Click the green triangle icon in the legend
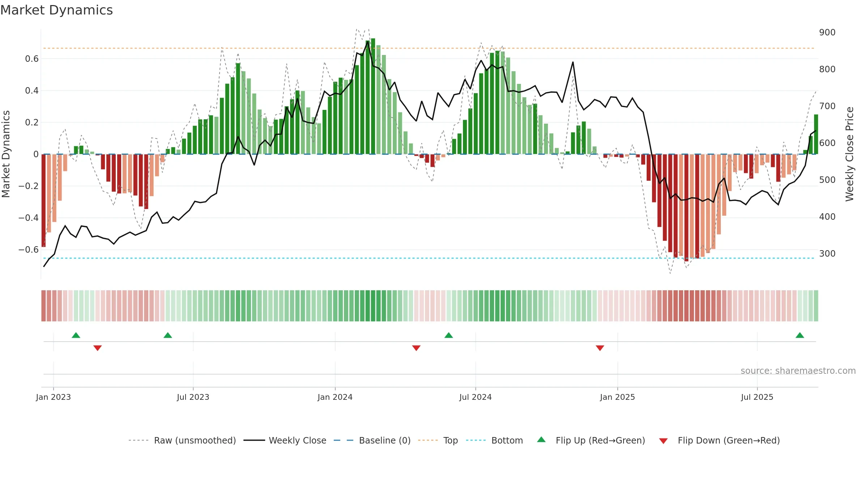 tap(541, 440)
